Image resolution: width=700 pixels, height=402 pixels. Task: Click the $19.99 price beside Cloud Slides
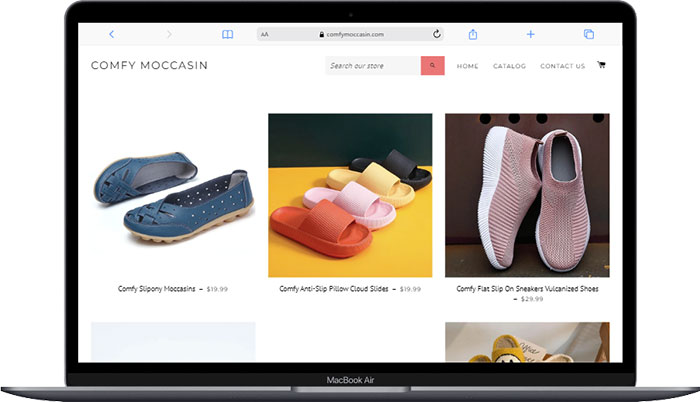click(x=410, y=289)
